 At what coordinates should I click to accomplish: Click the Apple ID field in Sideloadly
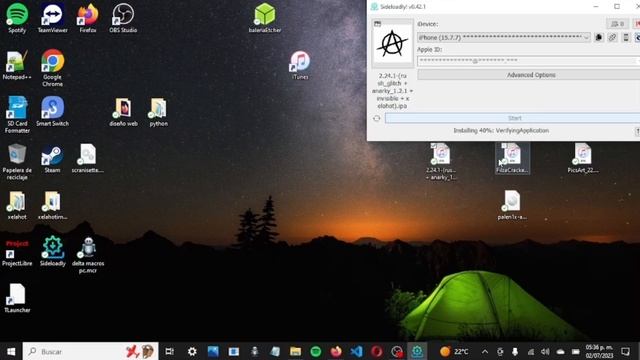528,61
